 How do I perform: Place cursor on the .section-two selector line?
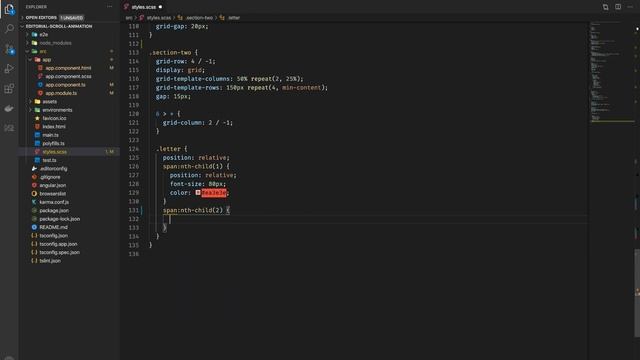(173, 53)
